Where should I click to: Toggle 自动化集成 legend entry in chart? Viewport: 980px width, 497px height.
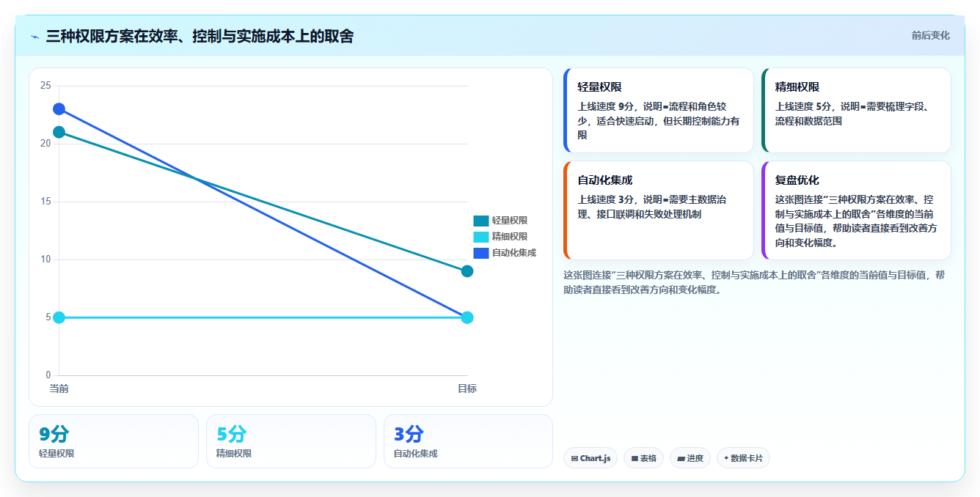[505, 253]
